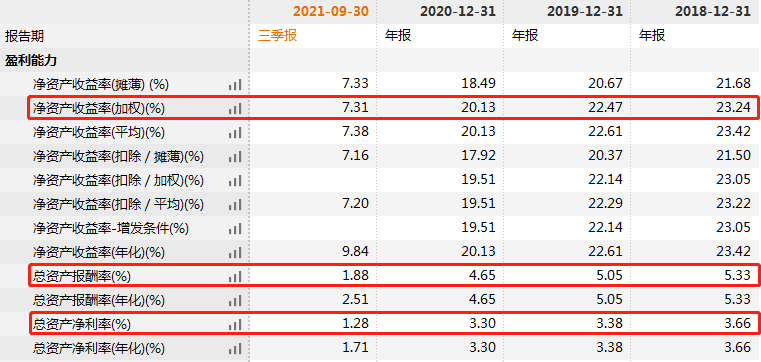Select the 净资产收益率(摊薄) (%) row label
Viewport: 761px width, 362px height.
100,85
